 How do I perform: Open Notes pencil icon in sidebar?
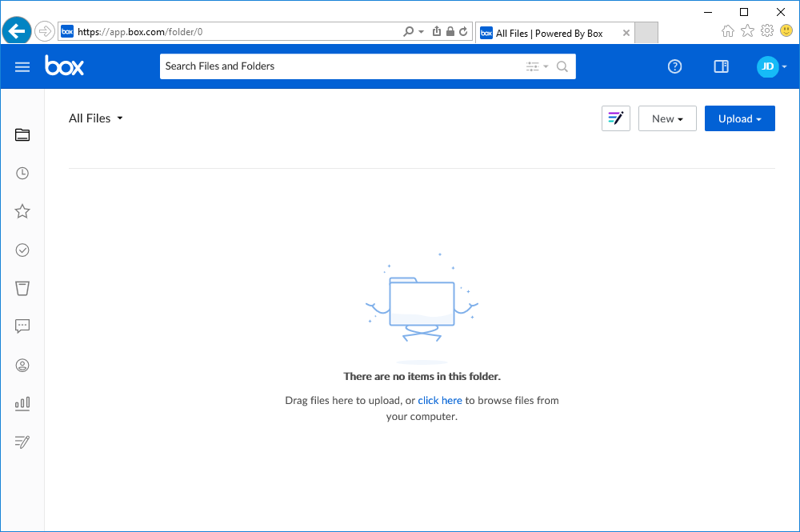click(x=22, y=442)
